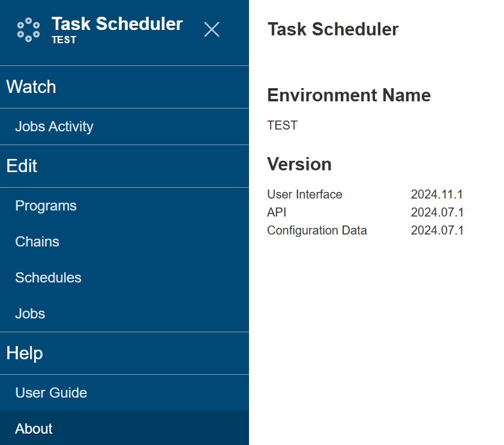504x445 pixels.
Task: Click the Help section header
Action: click(25, 353)
